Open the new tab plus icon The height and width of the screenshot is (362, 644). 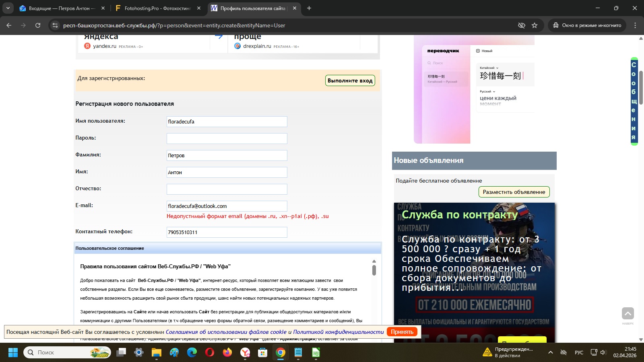coord(309,8)
